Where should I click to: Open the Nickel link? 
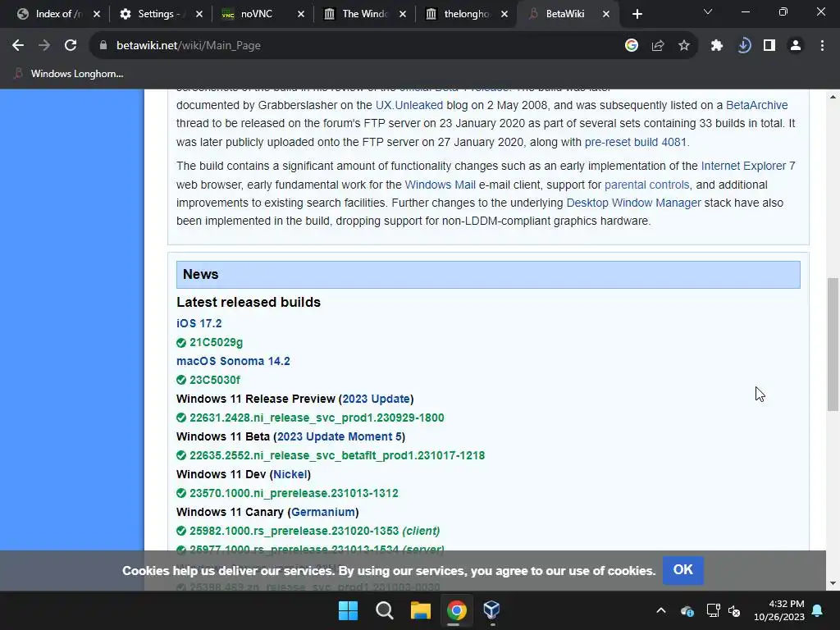290,474
